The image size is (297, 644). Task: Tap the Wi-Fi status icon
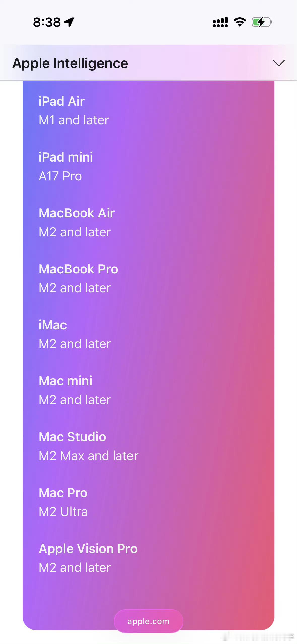(240, 22)
